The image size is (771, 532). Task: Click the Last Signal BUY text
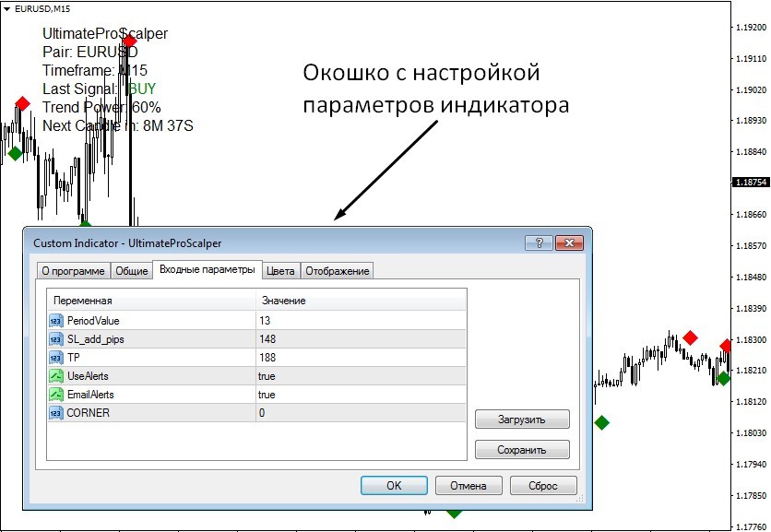pos(100,89)
